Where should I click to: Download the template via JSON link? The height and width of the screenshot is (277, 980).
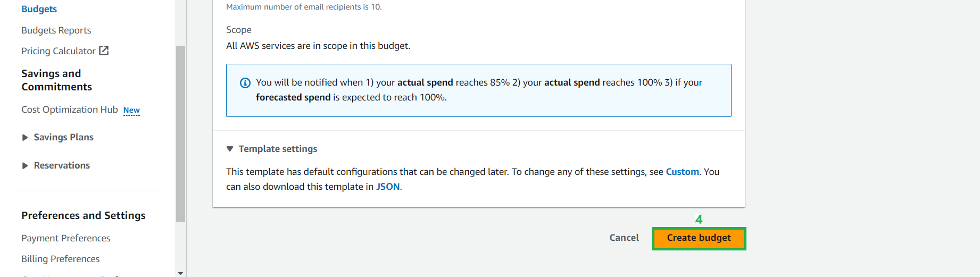[x=388, y=187]
